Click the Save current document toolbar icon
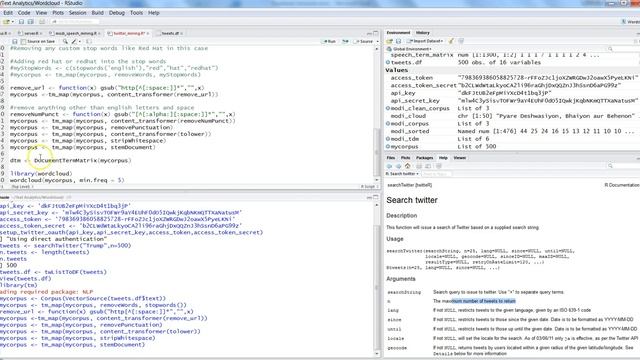The width and height of the screenshot is (640, 360). 21,22
